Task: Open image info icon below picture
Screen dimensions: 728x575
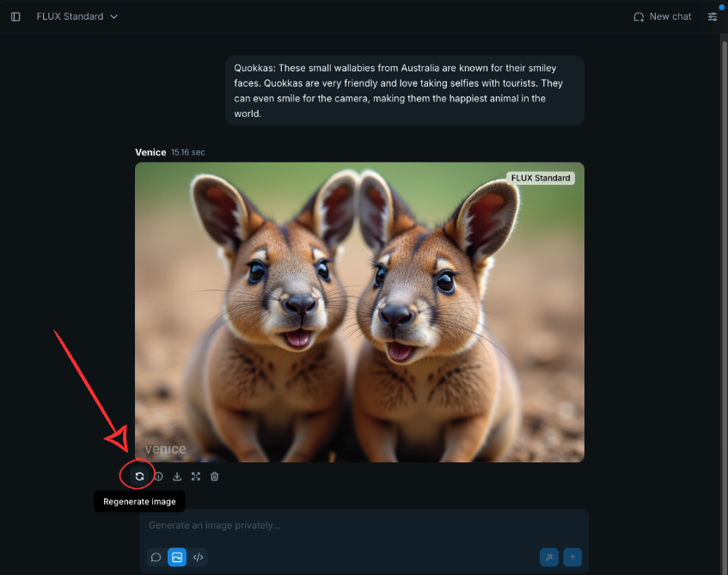Action: tap(159, 476)
